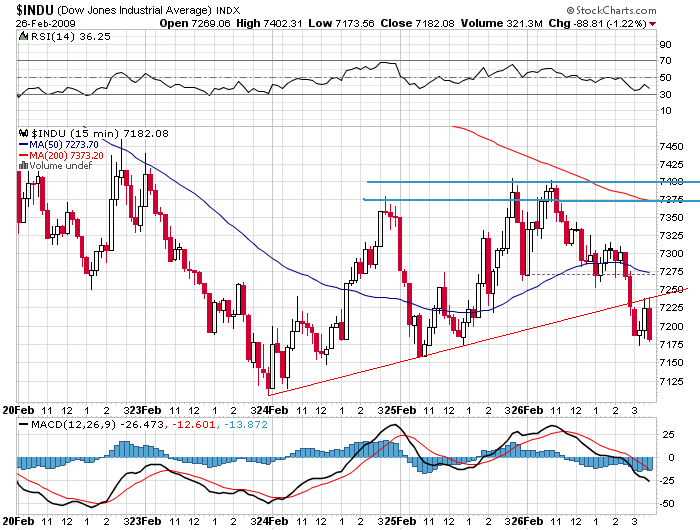The width and height of the screenshot is (700, 530).
Task: Click the INDX exchange label
Action: pyautogui.click(x=228, y=11)
